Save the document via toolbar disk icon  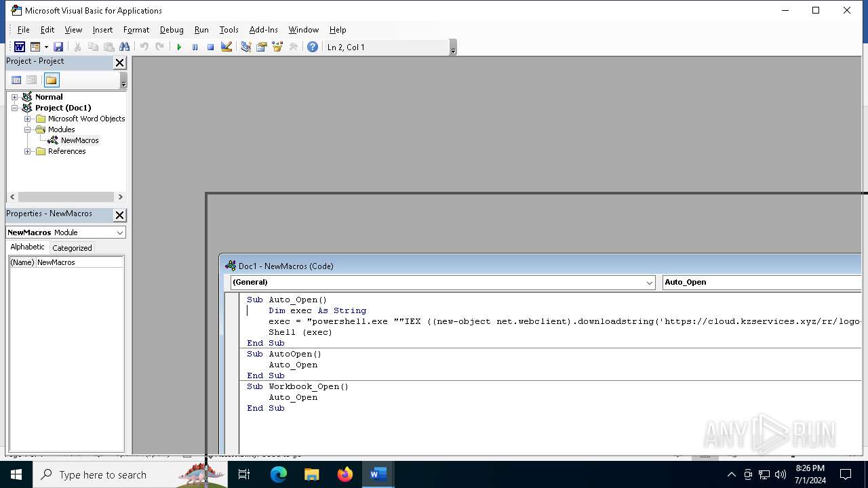point(58,47)
